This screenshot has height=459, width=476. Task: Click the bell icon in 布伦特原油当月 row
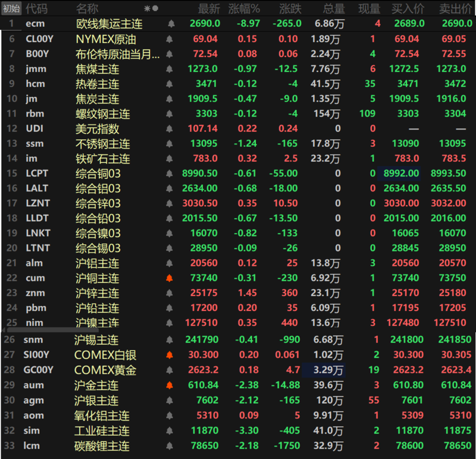[170, 54]
